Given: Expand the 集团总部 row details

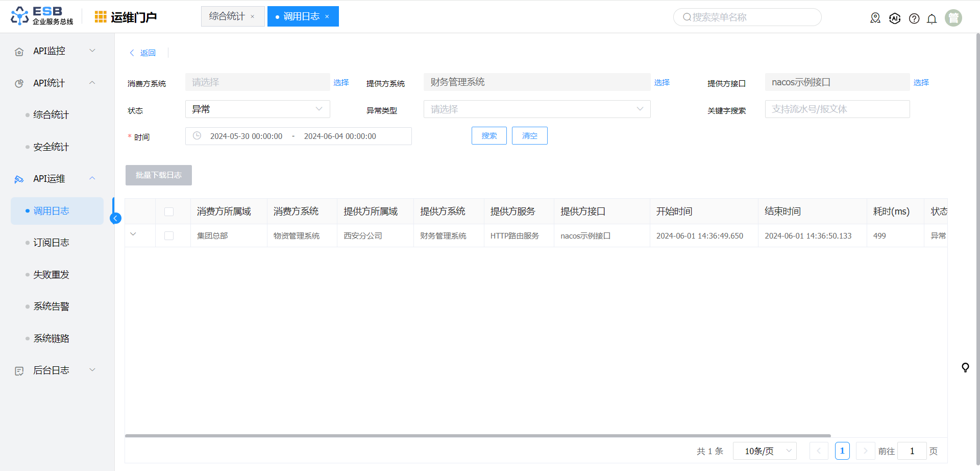Looking at the screenshot, I should tap(133, 234).
